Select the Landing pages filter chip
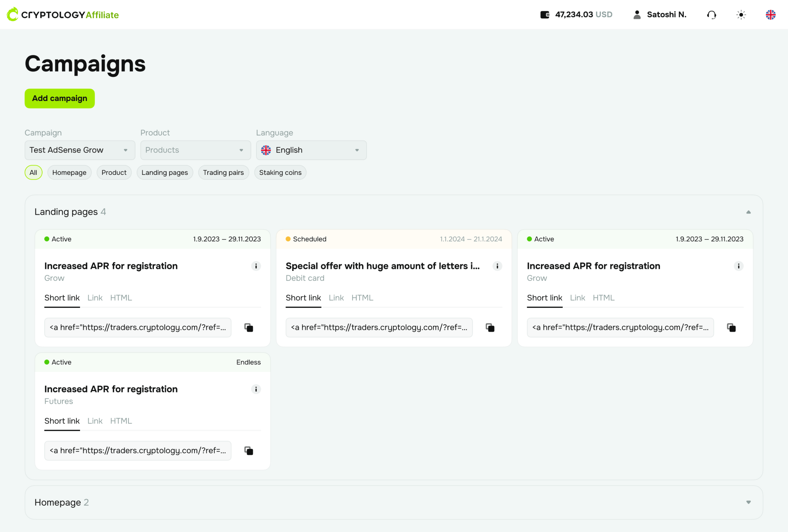Screen dimensions: 788x532 pyautogui.click(x=165, y=172)
